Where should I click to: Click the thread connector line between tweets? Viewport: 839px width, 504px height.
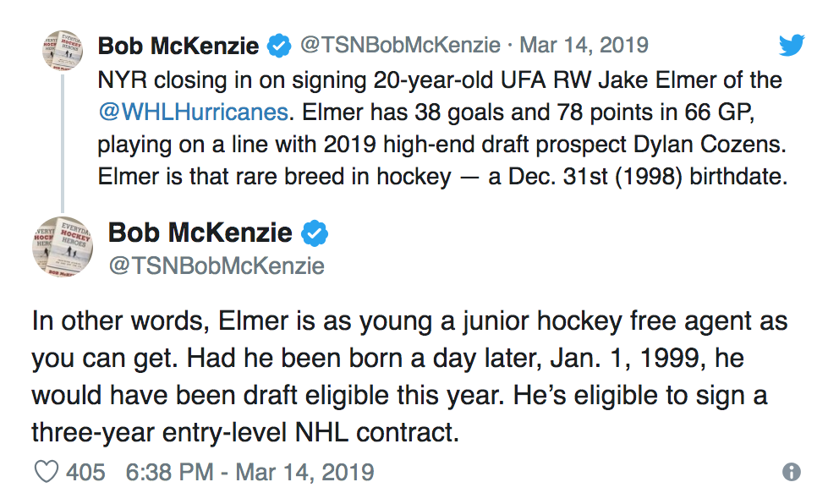coord(63,144)
